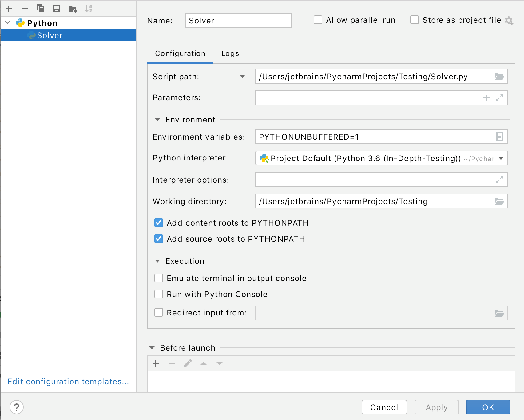The image size is (524, 420).
Task: Collapse the Environment section
Action: coord(157,119)
